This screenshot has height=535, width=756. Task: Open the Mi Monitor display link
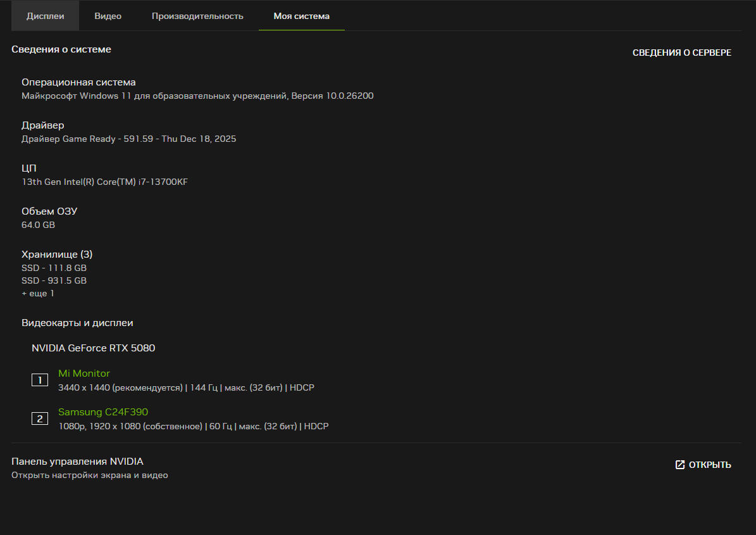click(84, 374)
